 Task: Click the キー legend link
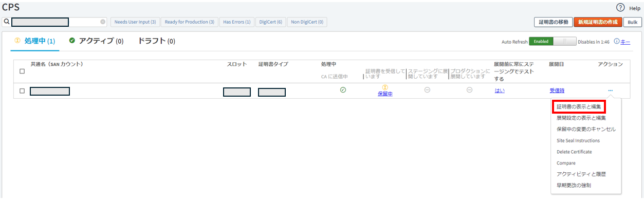click(625, 42)
